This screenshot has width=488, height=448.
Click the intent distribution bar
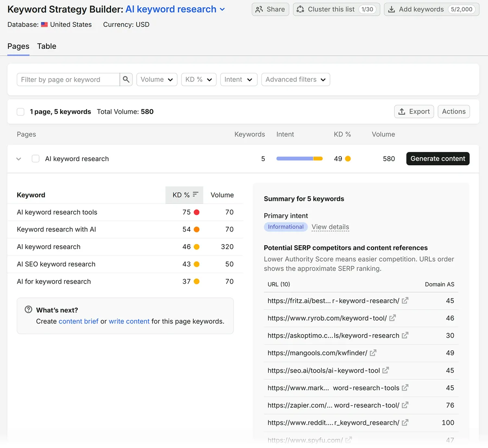[x=299, y=159]
